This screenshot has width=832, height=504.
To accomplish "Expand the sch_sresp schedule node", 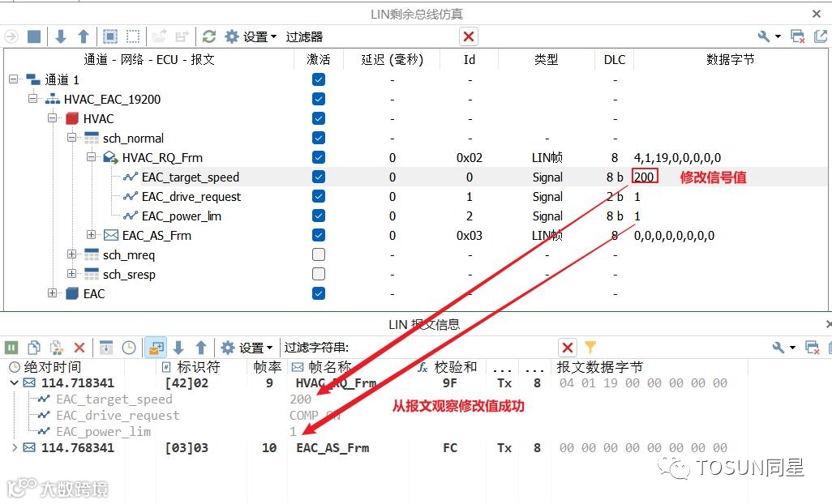I will coord(71,273).
